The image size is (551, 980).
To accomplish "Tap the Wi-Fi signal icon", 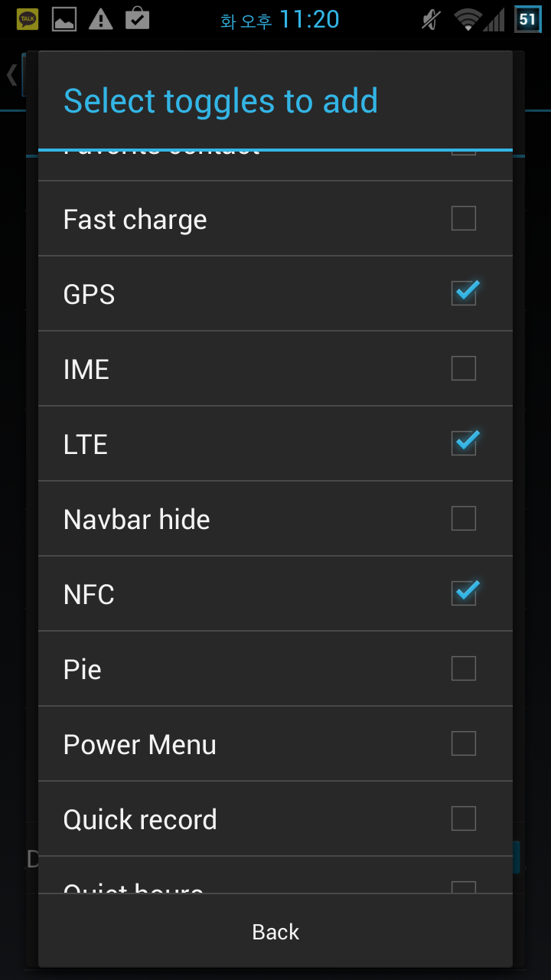I will tap(466, 19).
